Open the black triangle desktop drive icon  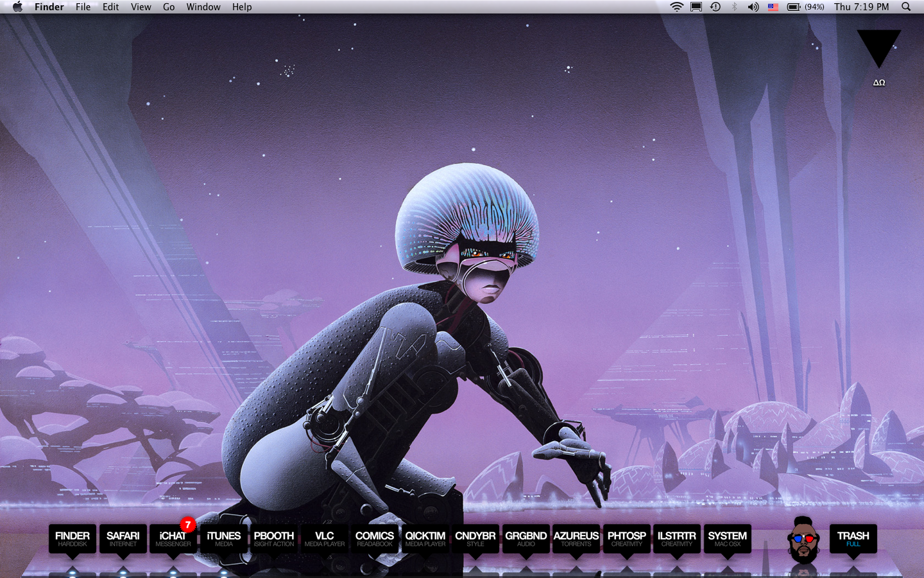point(879,49)
